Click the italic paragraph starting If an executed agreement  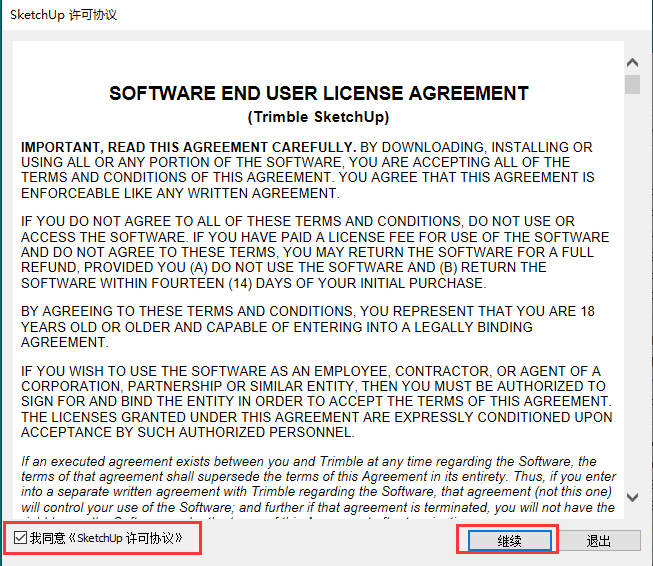[319, 488]
